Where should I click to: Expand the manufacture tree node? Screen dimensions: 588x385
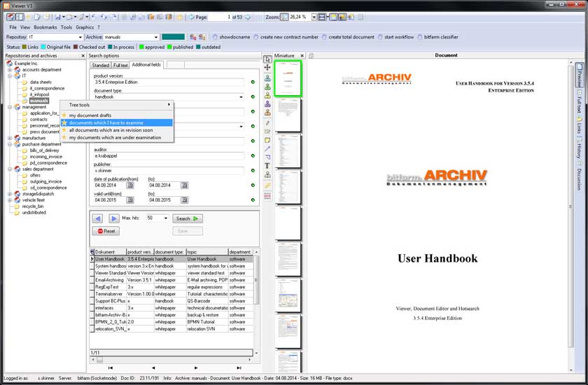click(x=10, y=138)
